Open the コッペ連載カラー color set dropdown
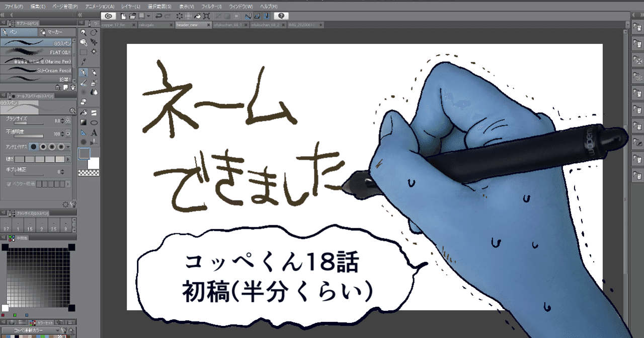This screenshot has width=644, height=338. tap(31, 330)
